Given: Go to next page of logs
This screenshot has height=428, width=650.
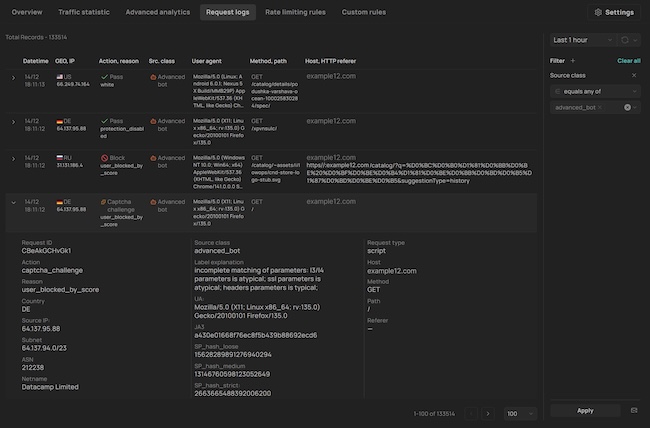Looking at the screenshot, I should 488,412.
